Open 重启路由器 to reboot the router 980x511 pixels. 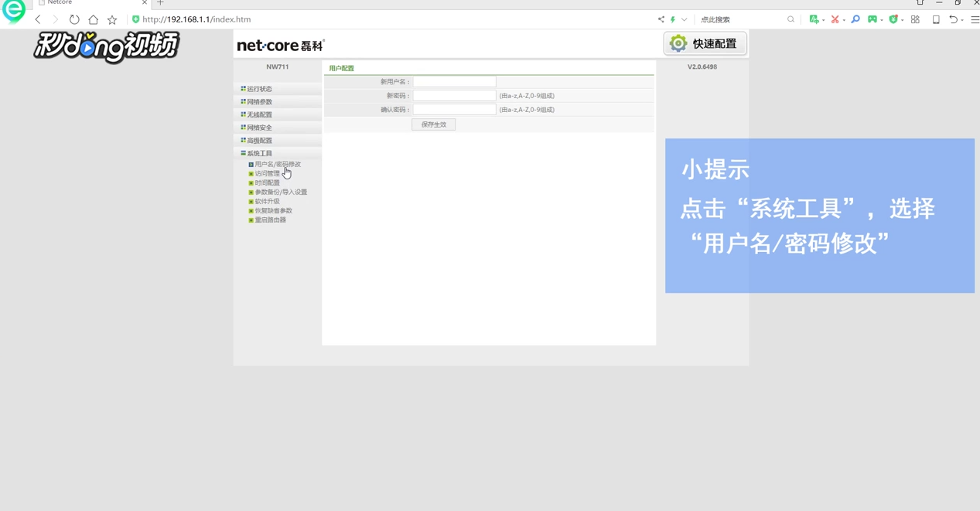[270, 220]
